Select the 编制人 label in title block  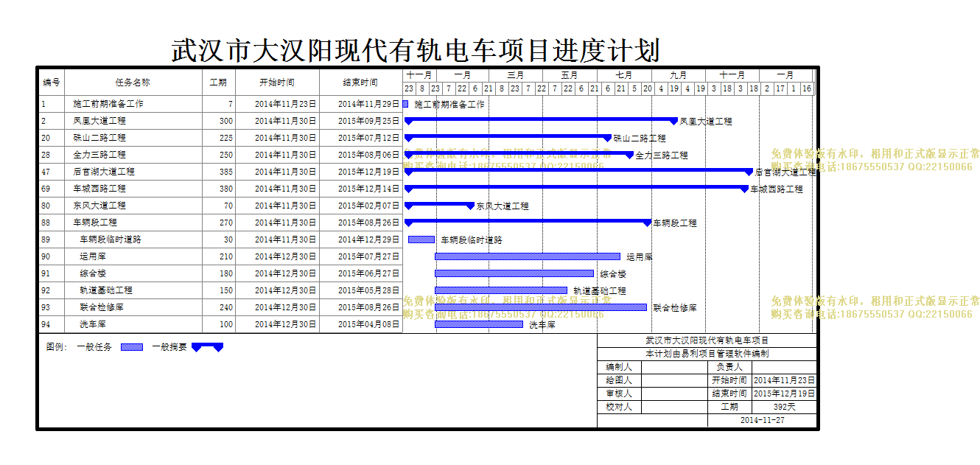619,367
